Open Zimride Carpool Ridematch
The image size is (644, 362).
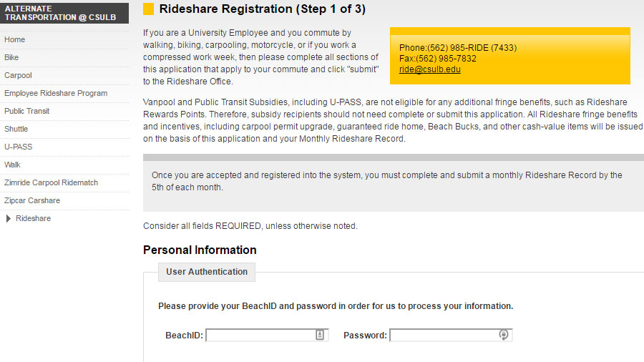click(51, 183)
